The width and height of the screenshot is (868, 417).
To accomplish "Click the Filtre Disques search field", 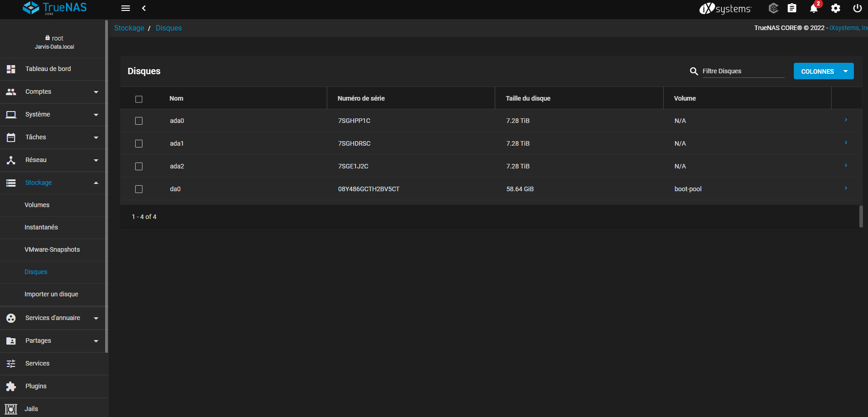I will (x=743, y=71).
